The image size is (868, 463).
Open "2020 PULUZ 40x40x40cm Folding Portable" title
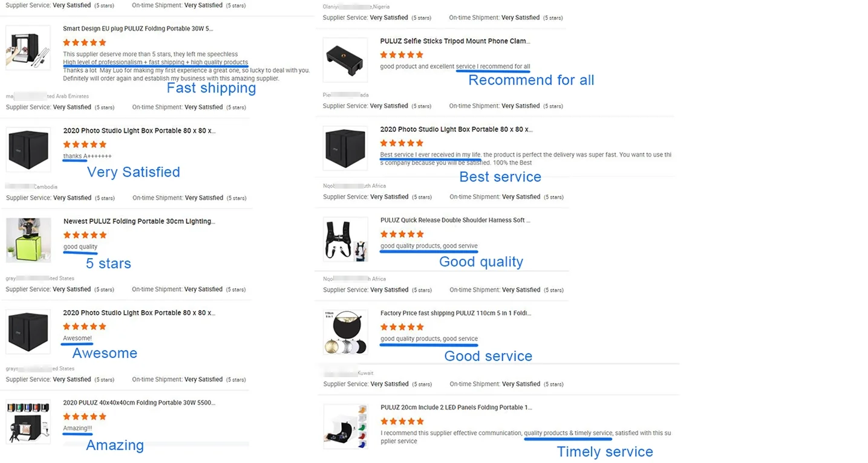[x=139, y=403]
